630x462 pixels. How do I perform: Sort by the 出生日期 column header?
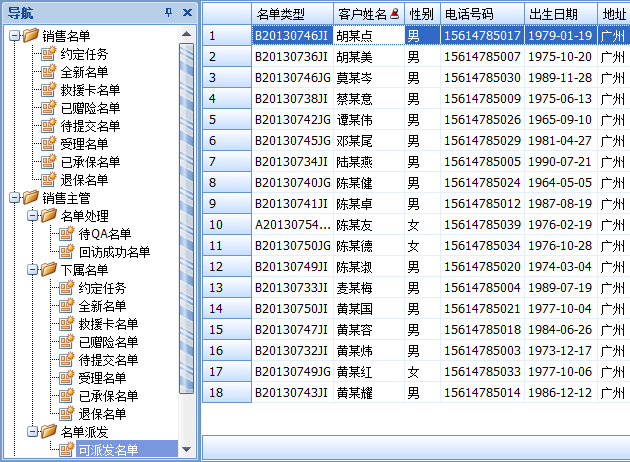tap(560, 14)
